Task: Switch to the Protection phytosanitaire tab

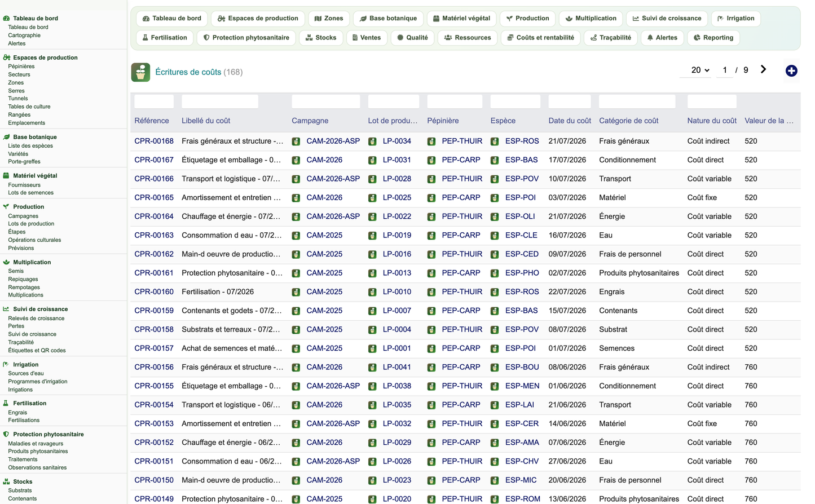Action: (x=246, y=38)
